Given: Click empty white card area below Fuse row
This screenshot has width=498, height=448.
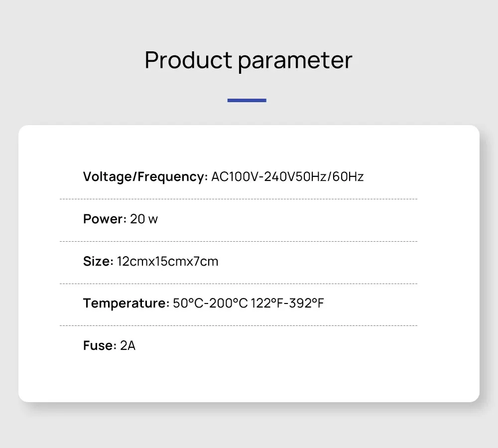Looking at the screenshot, I should coord(249,379).
